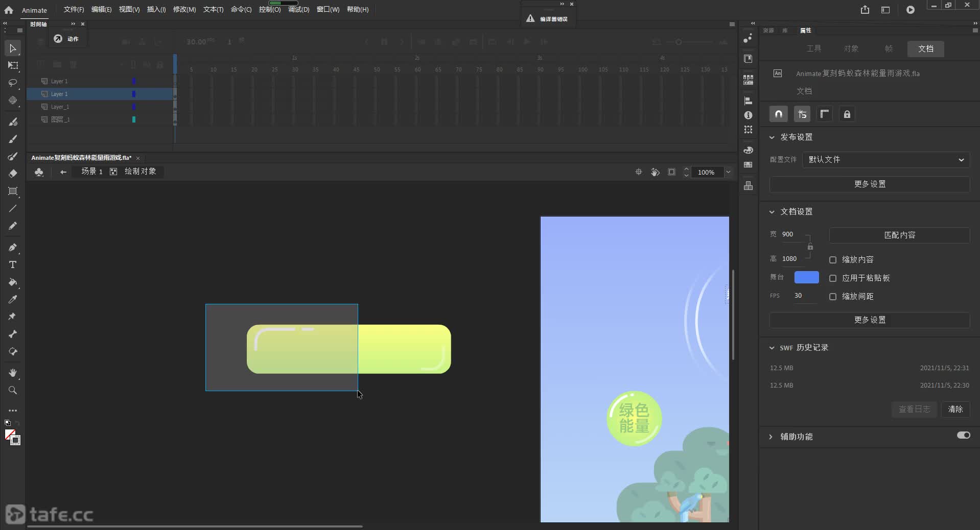980x530 pixels.
Task: Enable the 应用于粘贴板 checkbox
Action: coord(833,278)
